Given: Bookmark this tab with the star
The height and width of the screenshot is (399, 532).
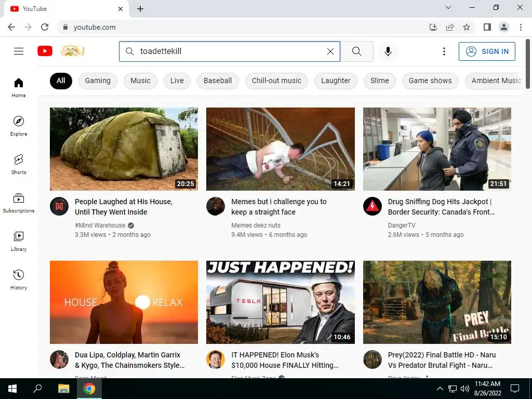Looking at the screenshot, I should (467, 27).
